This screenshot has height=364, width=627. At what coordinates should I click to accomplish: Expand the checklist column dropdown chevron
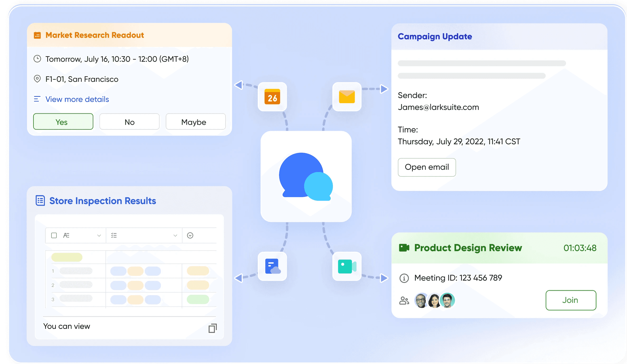click(x=175, y=236)
